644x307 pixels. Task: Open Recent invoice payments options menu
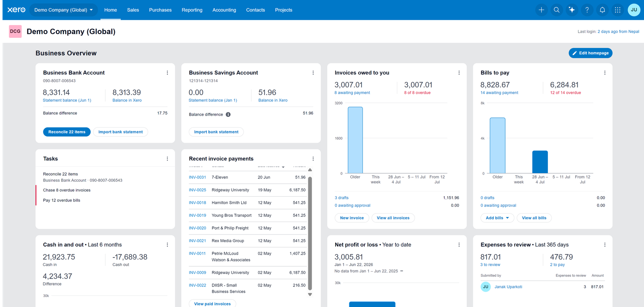coord(313,159)
